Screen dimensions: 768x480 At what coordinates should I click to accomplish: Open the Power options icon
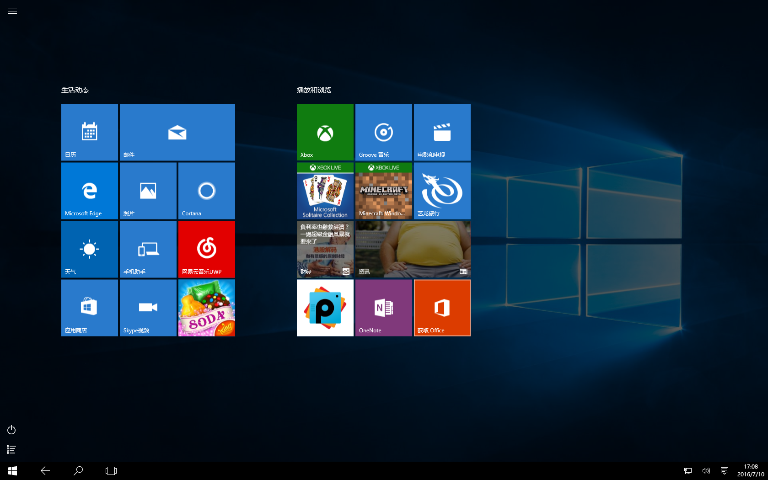click(x=11, y=430)
